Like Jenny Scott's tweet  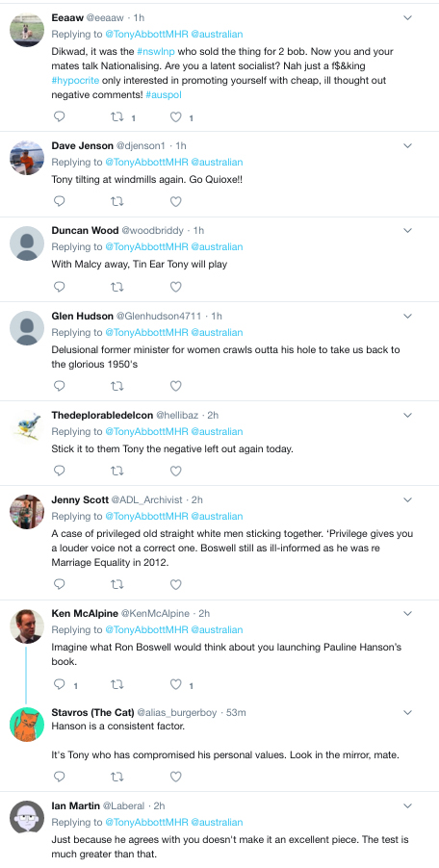[x=175, y=584]
